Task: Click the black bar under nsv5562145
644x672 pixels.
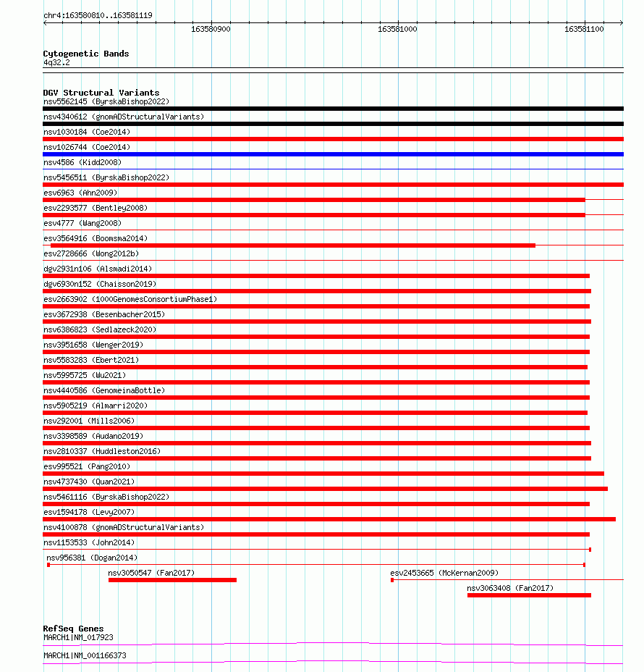Action: [333, 109]
